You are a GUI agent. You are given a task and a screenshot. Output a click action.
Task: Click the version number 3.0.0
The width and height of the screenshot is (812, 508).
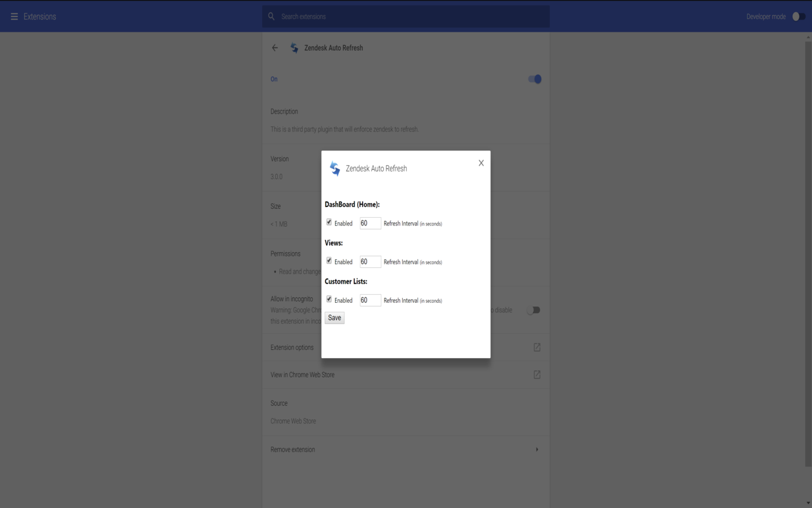(x=277, y=177)
